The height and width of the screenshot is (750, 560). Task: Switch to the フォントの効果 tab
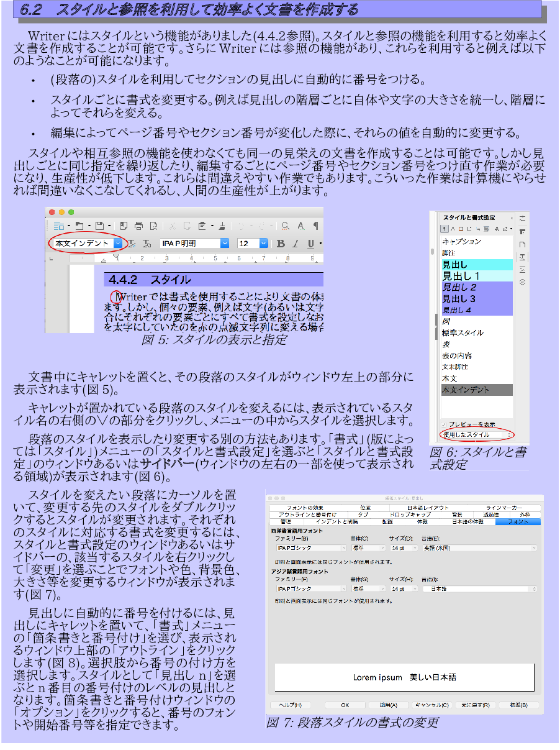tap(305, 508)
